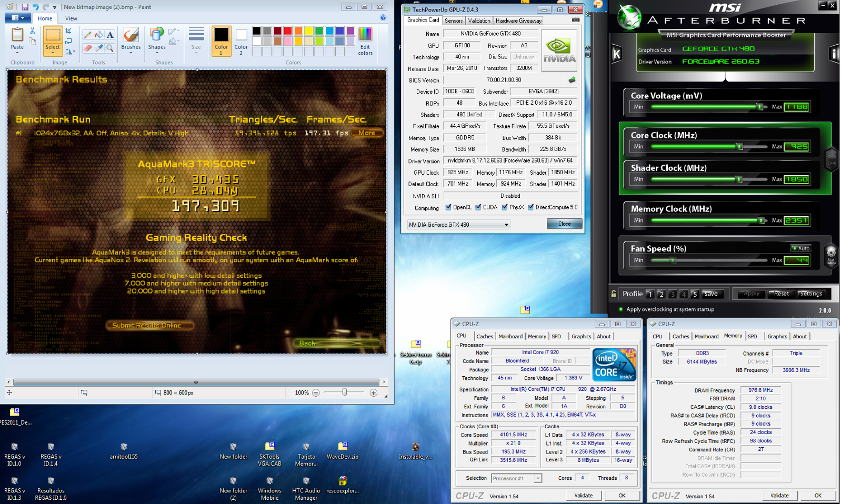Image resolution: width=842 pixels, height=504 pixels.
Task: Open the WaveDev.zip desktop icon
Action: tap(343, 451)
